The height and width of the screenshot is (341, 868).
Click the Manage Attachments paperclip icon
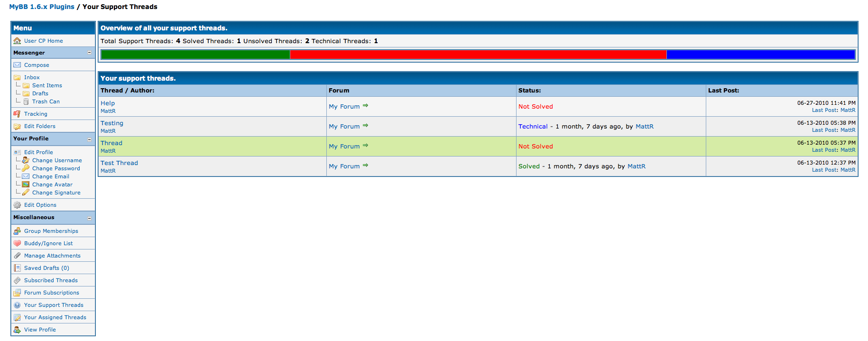17,256
